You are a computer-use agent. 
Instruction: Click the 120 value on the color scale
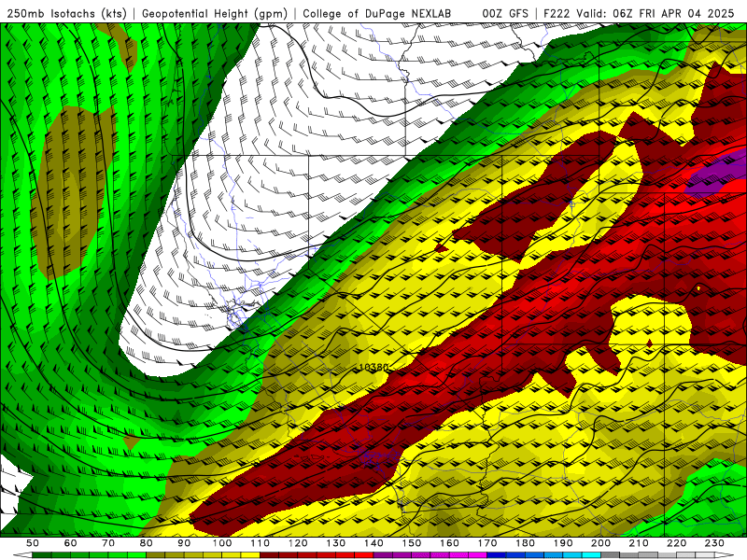click(x=298, y=543)
